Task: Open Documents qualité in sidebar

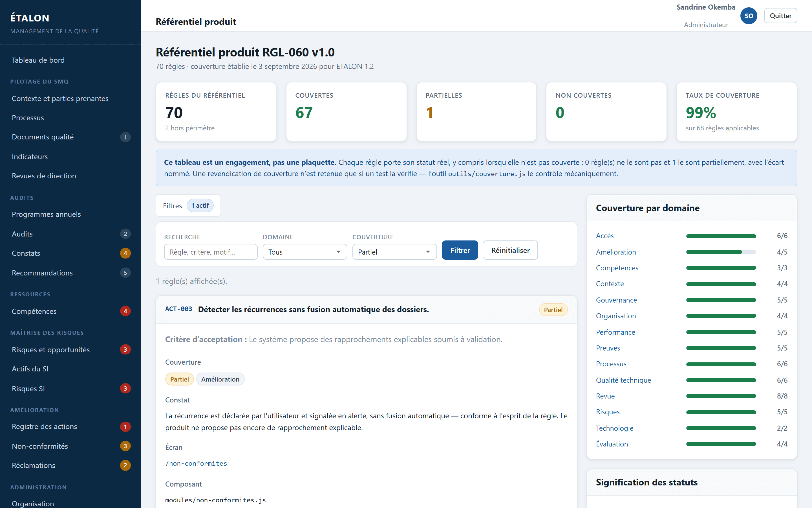Action: (70, 137)
